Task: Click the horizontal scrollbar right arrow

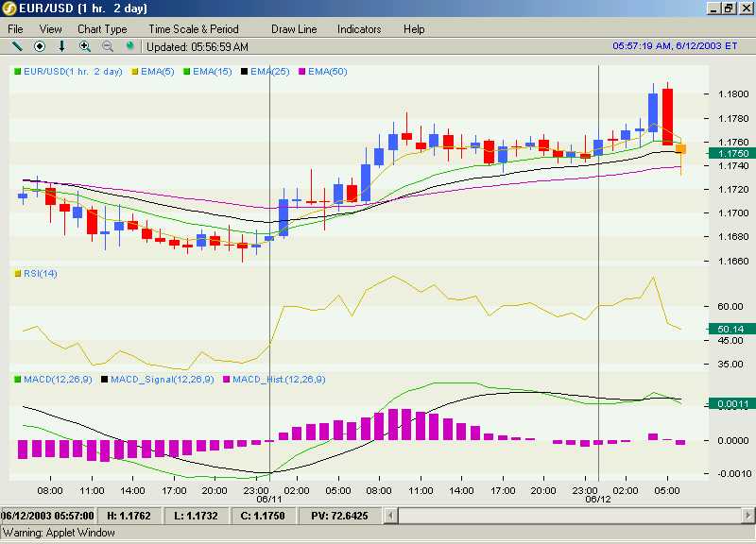Action: (x=748, y=516)
